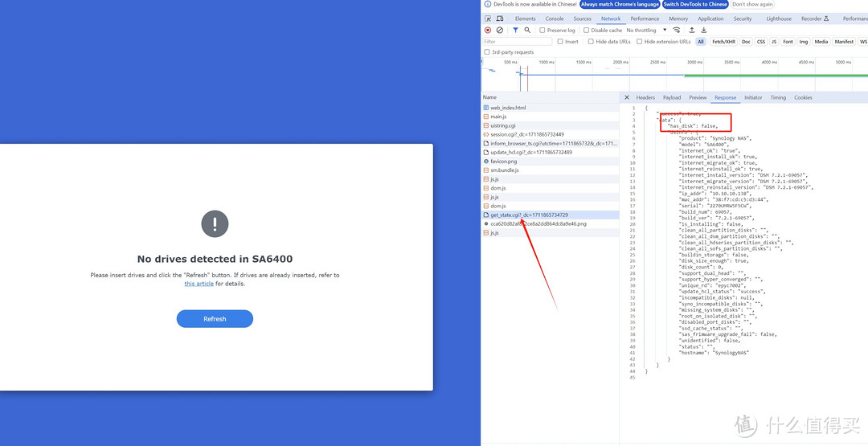
Task: Switch to Headers tab of request
Action: click(x=645, y=97)
